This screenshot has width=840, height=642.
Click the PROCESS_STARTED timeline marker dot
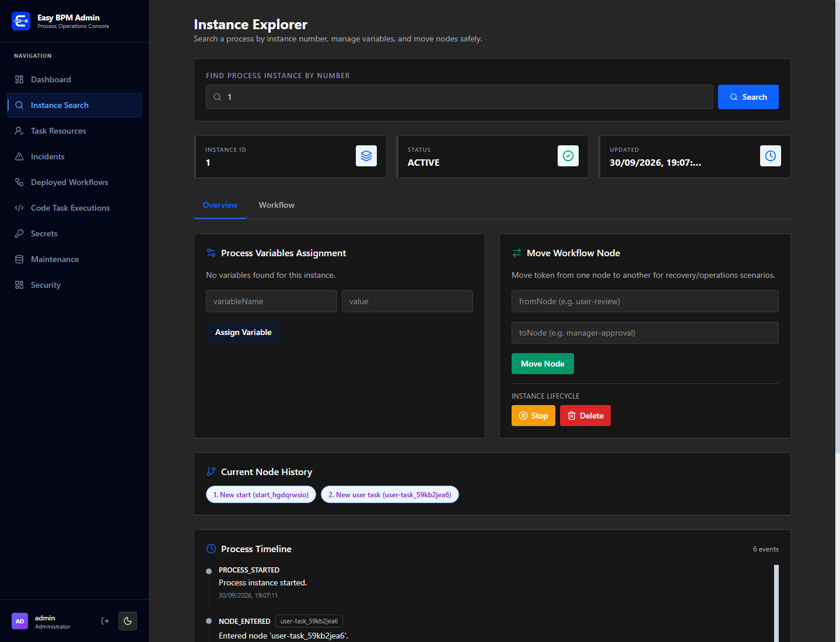pyautogui.click(x=209, y=571)
